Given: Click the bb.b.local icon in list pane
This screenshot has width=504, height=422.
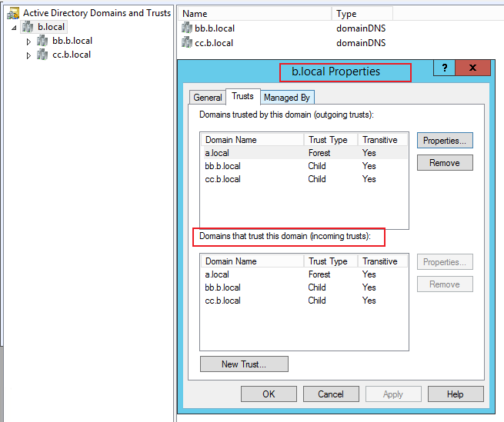Looking at the screenshot, I should point(187,28).
